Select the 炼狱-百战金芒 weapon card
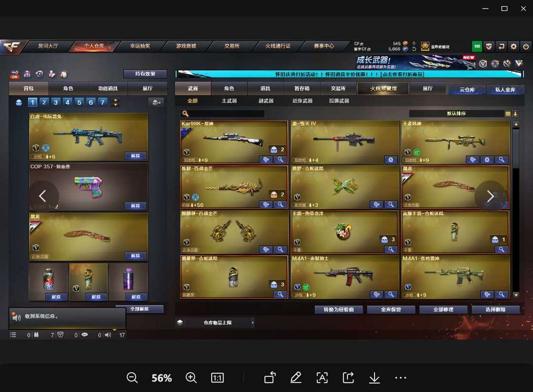533x392 pixels. 234,186
